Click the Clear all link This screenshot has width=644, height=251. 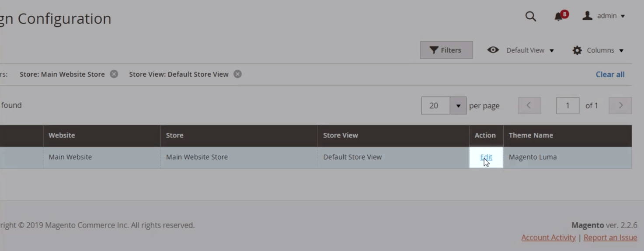coord(610,74)
